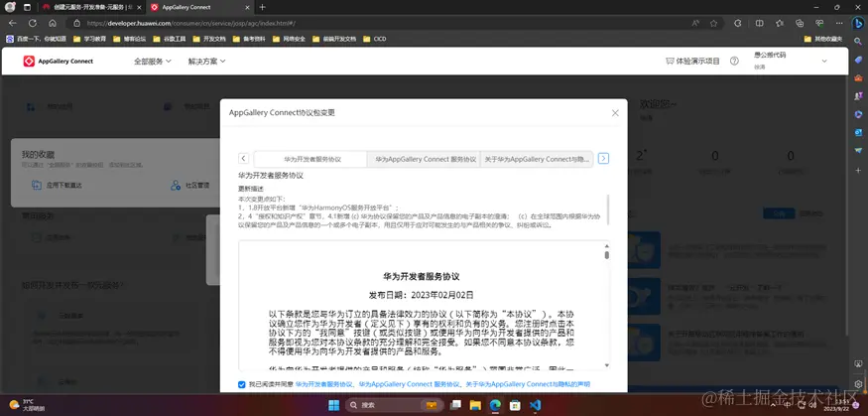Viewport: 868px width, 416px height.
Task: Go back in browser
Action: [13, 23]
